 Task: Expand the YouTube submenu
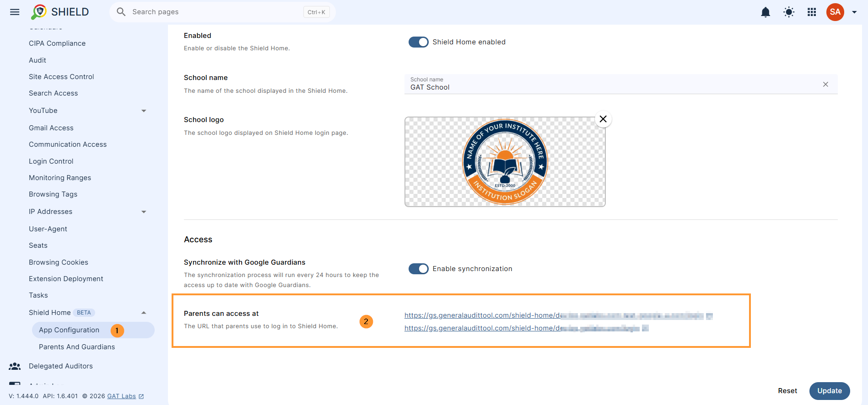144,111
